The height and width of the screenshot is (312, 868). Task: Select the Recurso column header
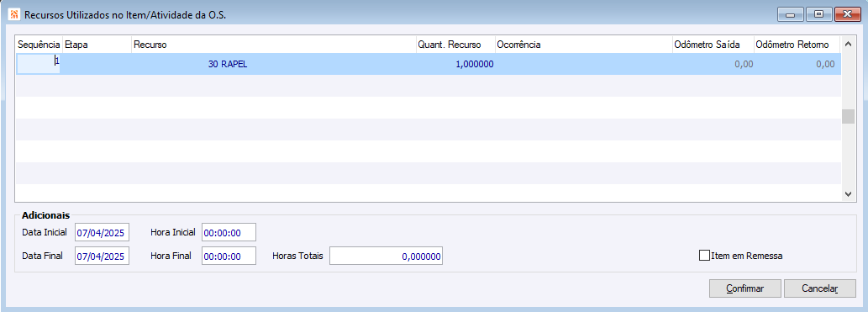pos(273,45)
